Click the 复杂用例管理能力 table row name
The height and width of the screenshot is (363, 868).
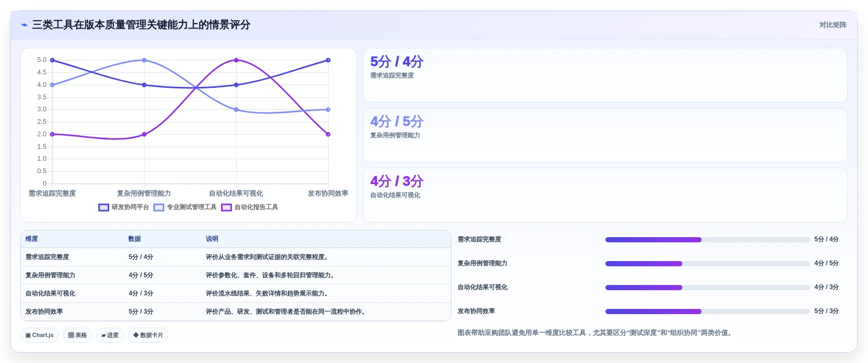point(50,276)
